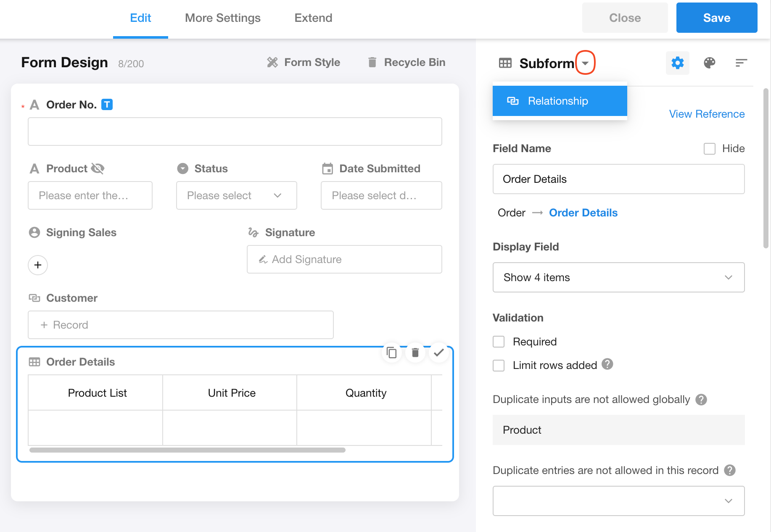Image resolution: width=771 pixels, height=532 pixels.
Task: Click the sort lines icon in Subform panel
Action: tap(741, 63)
